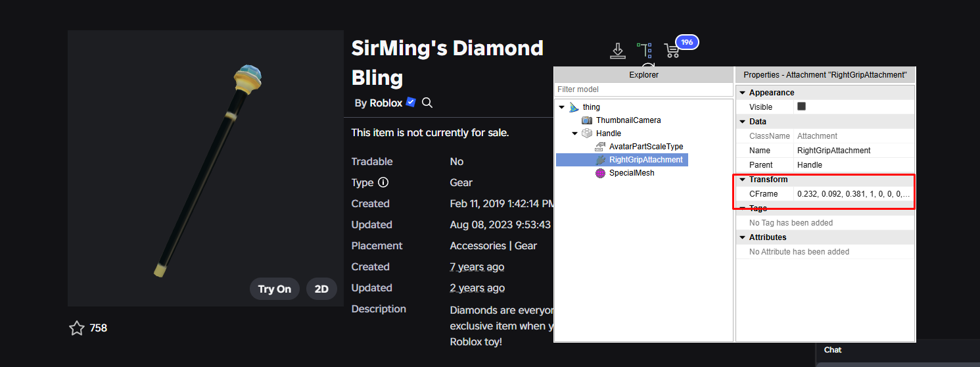This screenshot has width=980, height=367.
Task: Select the Handle row in explorer
Action: 609,134
